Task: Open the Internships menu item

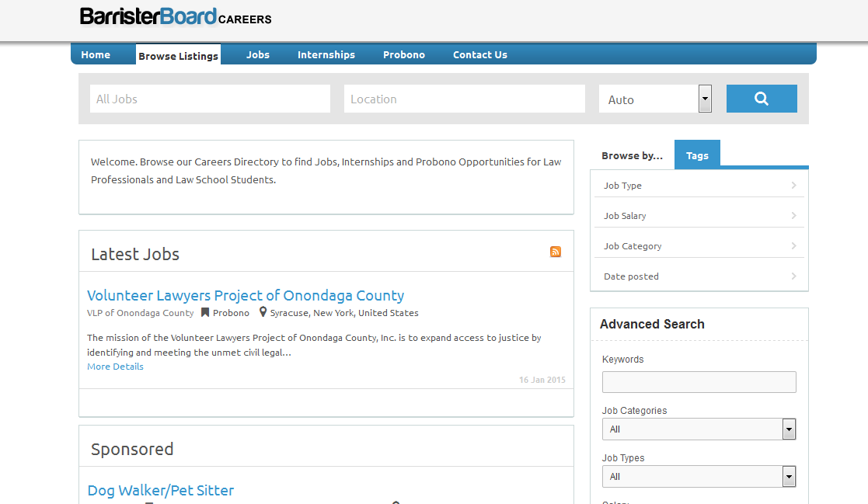Action: point(326,55)
